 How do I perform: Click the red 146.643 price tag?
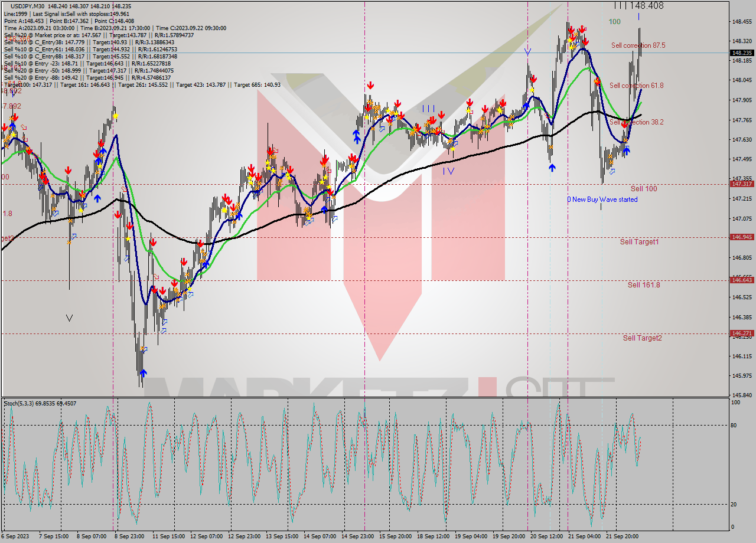(x=741, y=280)
